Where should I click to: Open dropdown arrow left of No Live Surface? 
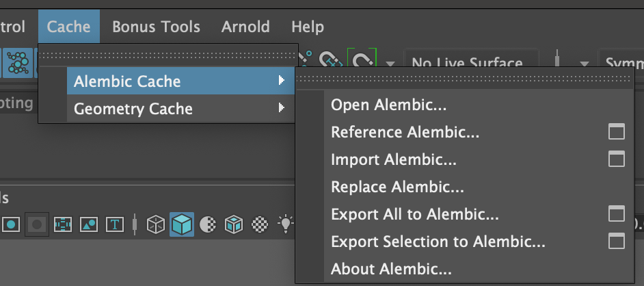(390, 64)
